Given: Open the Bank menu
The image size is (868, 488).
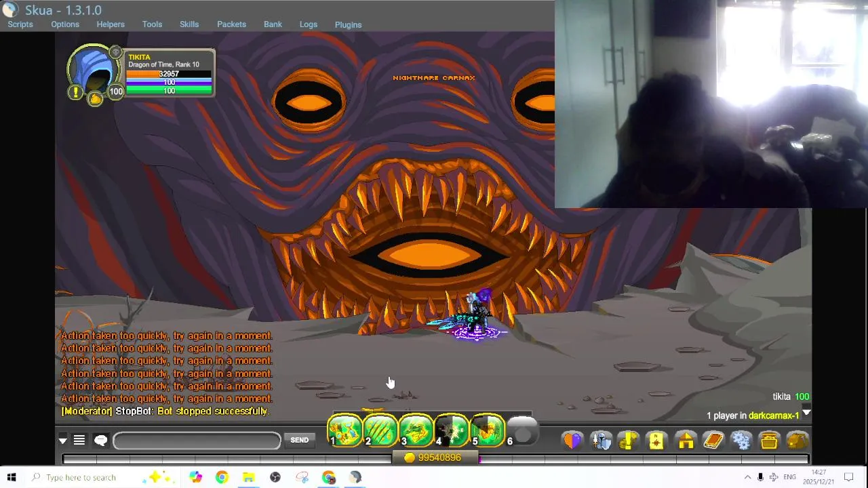Looking at the screenshot, I should 273,24.
